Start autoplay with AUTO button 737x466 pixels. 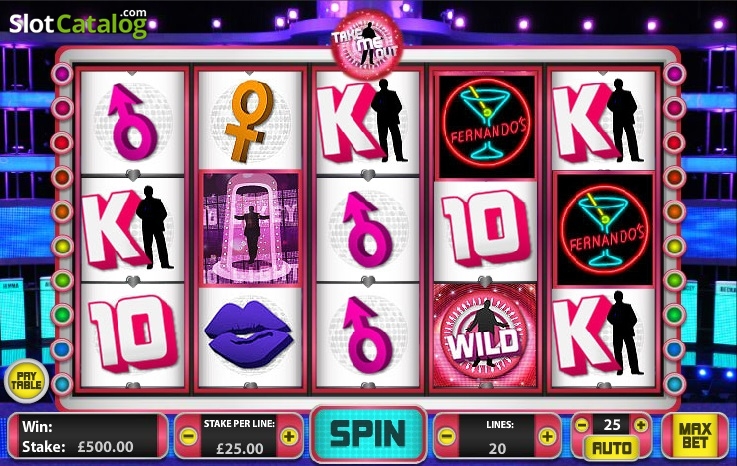[x=612, y=448]
